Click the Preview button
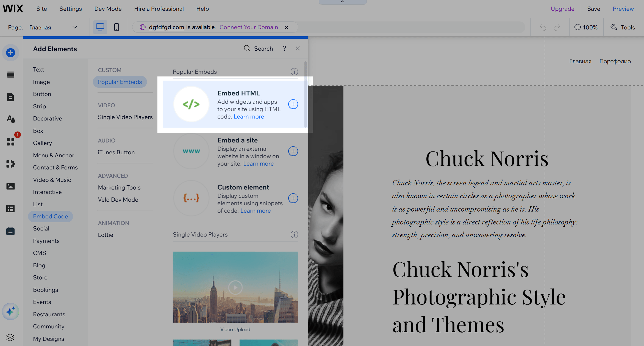This screenshot has height=346, width=644. click(623, 9)
